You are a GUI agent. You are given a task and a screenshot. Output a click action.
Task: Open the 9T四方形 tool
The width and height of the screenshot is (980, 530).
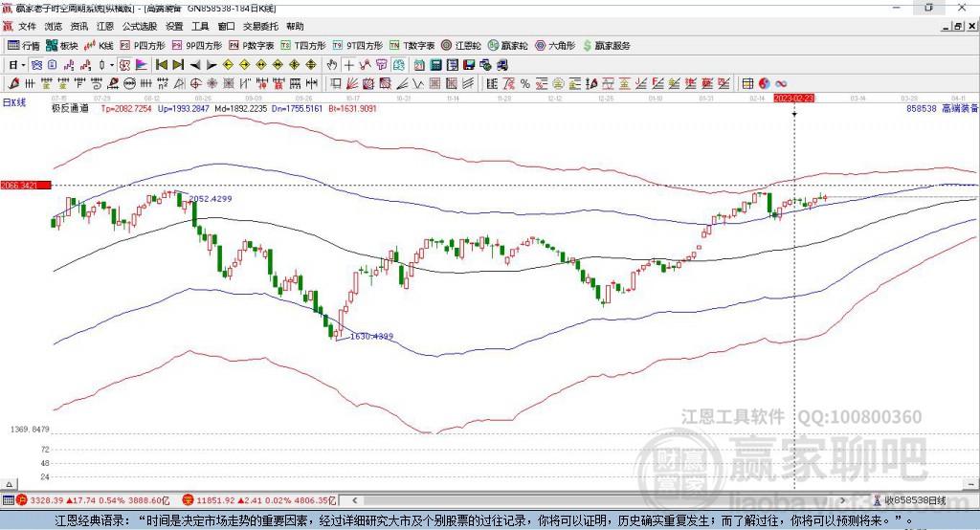tap(358, 46)
